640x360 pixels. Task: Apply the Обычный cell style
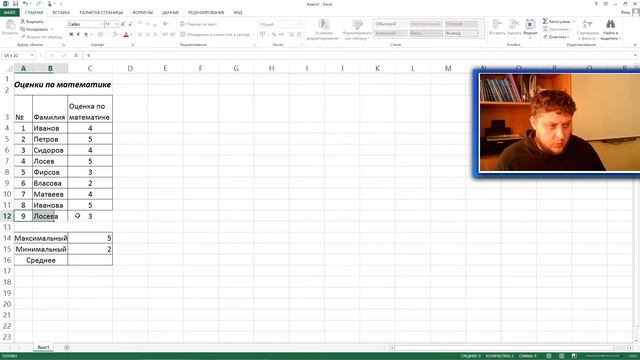391,24
